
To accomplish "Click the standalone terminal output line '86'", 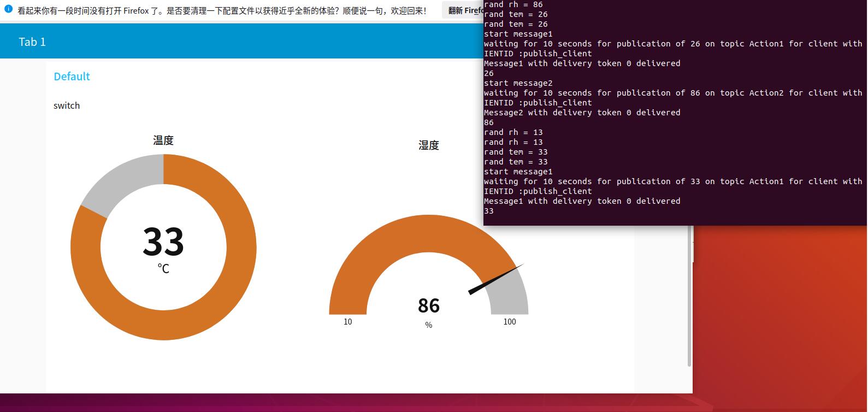I will tap(489, 122).
